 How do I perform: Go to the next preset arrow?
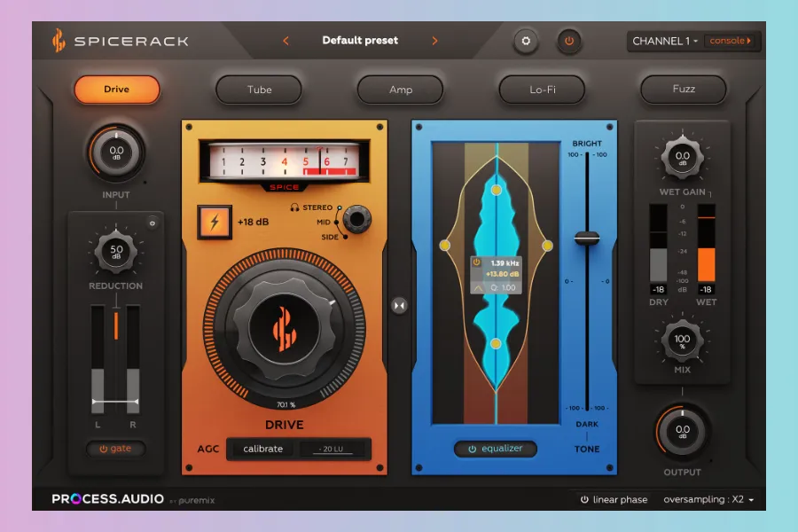pyautogui.click(x=434, y=41)
